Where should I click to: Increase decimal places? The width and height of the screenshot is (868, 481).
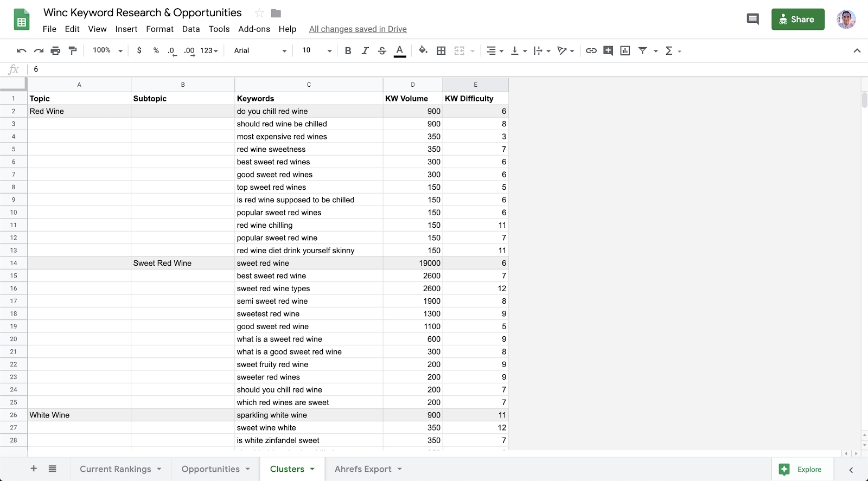pos(189,51)
